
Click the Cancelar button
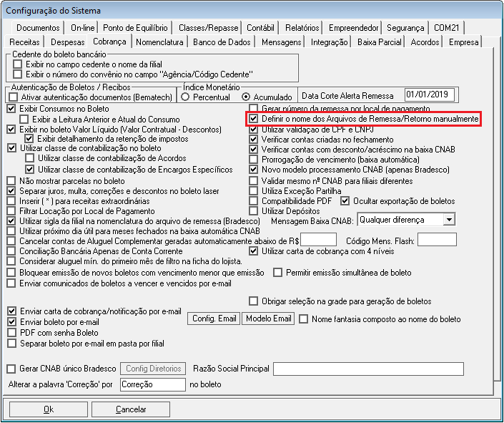point(131,409)
